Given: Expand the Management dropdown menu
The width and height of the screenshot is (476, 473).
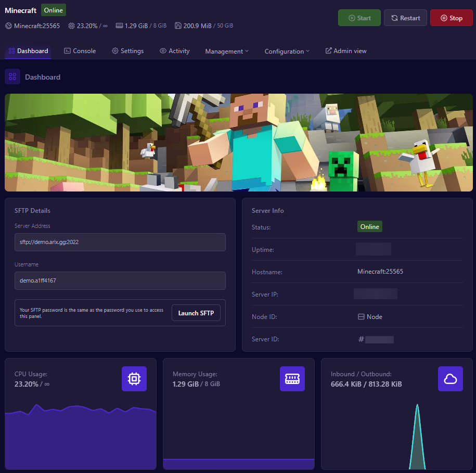Looking at the screenshot, I should [227, 52].
